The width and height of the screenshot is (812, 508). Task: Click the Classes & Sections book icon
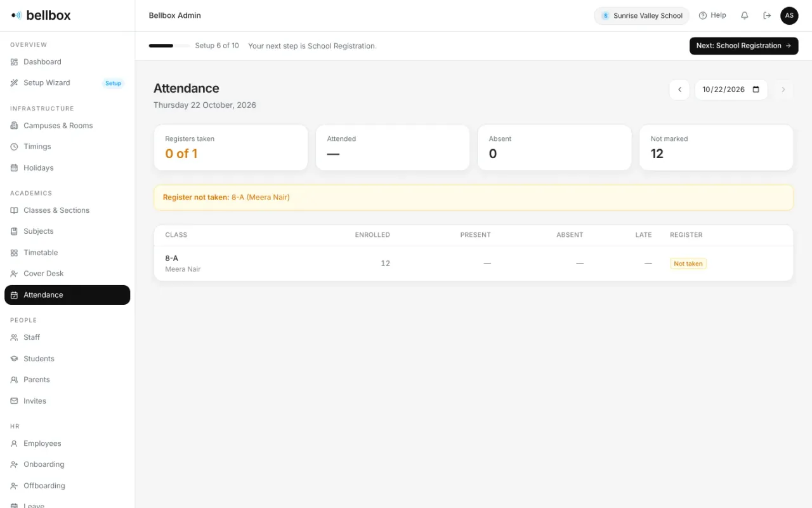14,210
